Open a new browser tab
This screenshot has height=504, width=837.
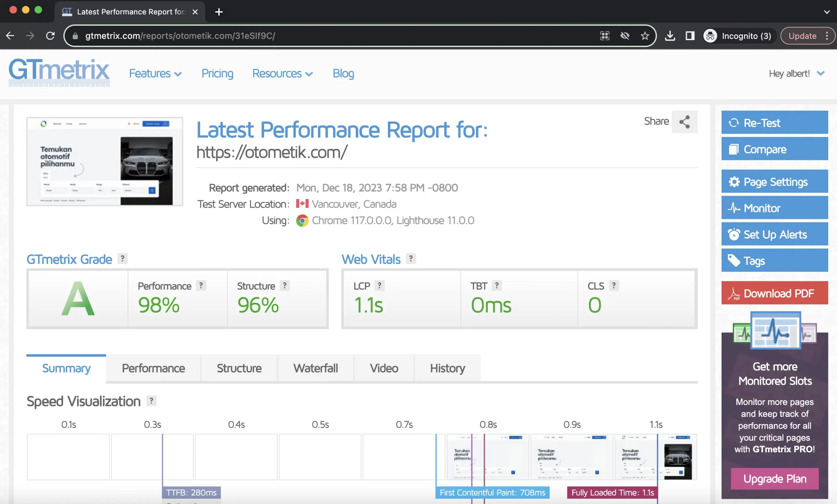[219, 12]
